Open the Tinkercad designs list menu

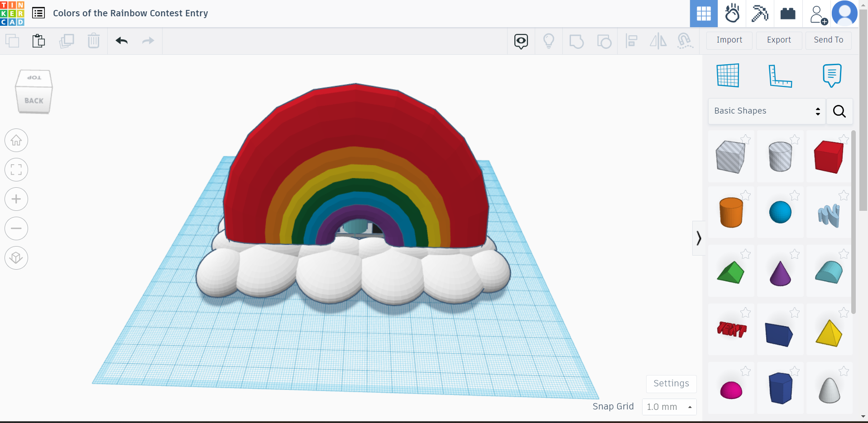[x=38, y=13]
